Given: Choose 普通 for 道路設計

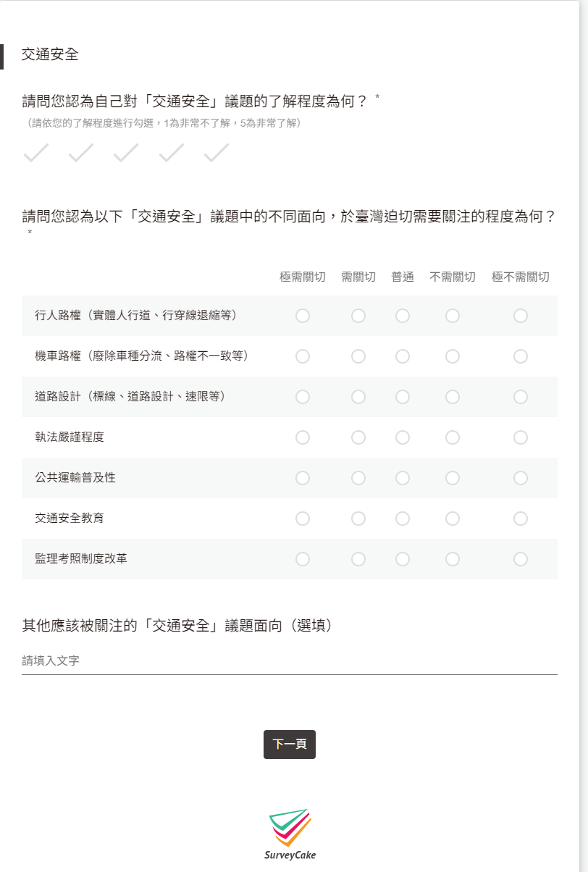Looking at the screenshot, I should pyautogui.click(x=403, y=397).
